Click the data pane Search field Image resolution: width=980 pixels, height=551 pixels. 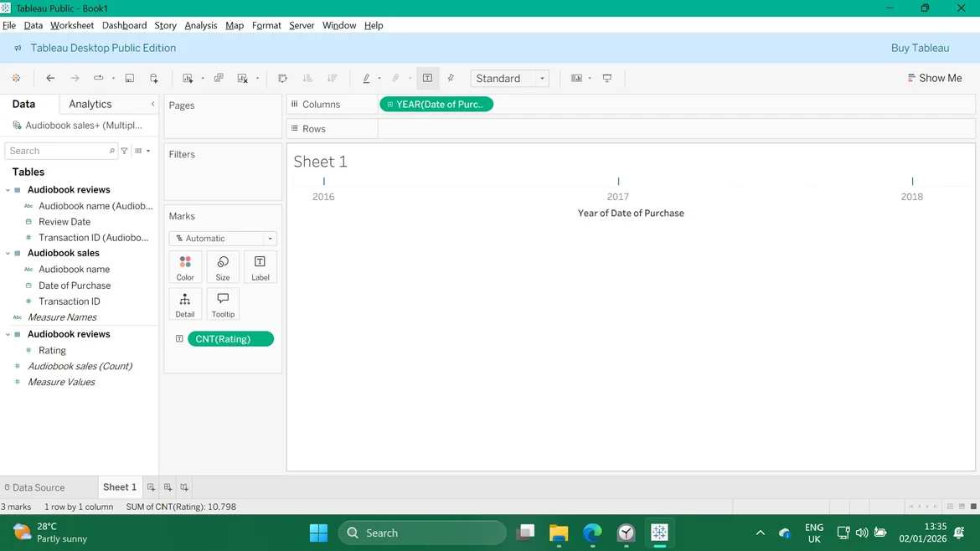pyautogui.click(x=59, y=151)
